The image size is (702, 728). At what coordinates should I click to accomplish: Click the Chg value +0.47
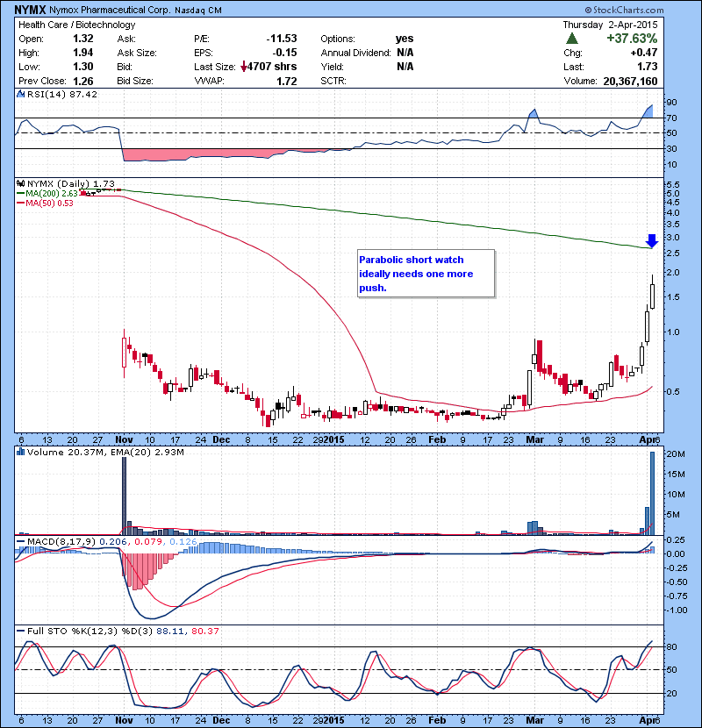(644, 53)
